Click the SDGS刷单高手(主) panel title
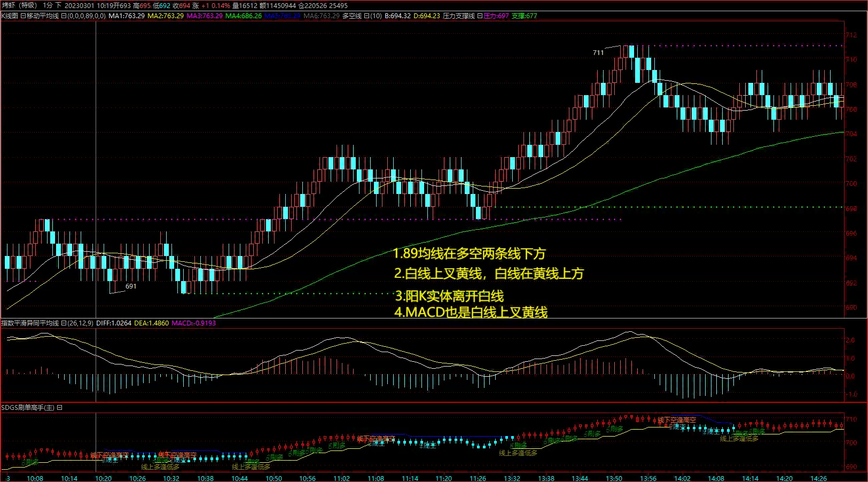868x482 pixels. coord(28,408)
